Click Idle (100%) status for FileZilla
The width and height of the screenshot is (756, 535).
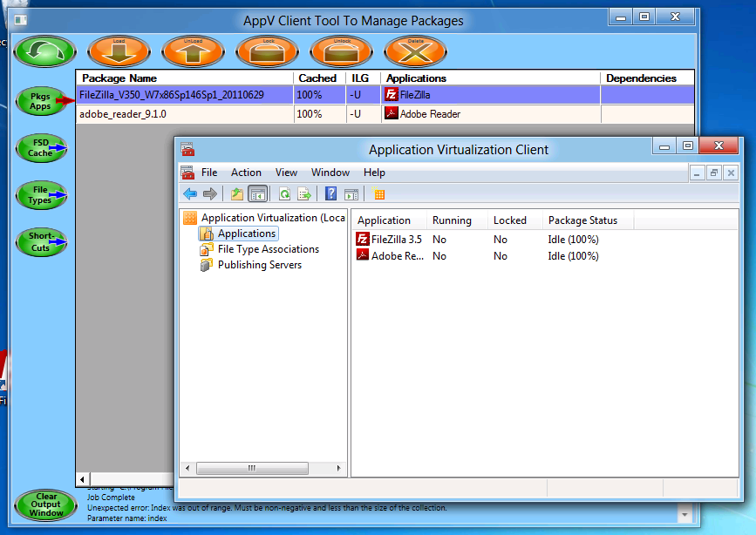point(573,240)
